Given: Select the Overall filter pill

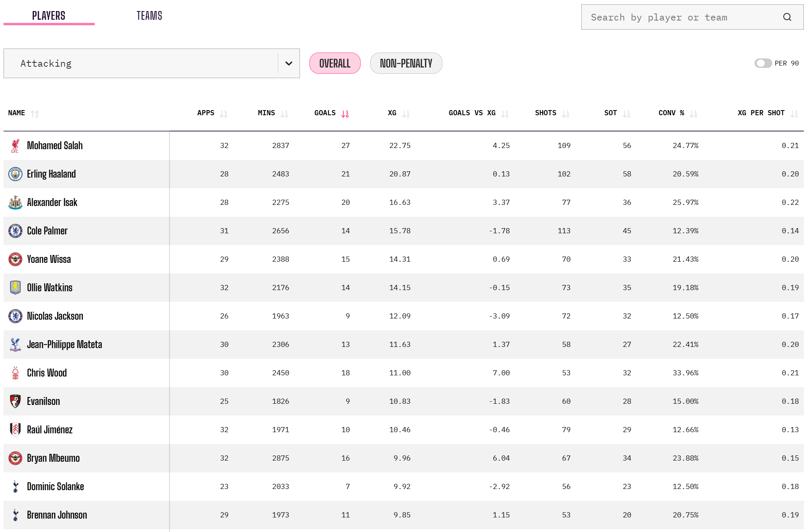Looking at the screenshot, I should [x=335, y=63].
